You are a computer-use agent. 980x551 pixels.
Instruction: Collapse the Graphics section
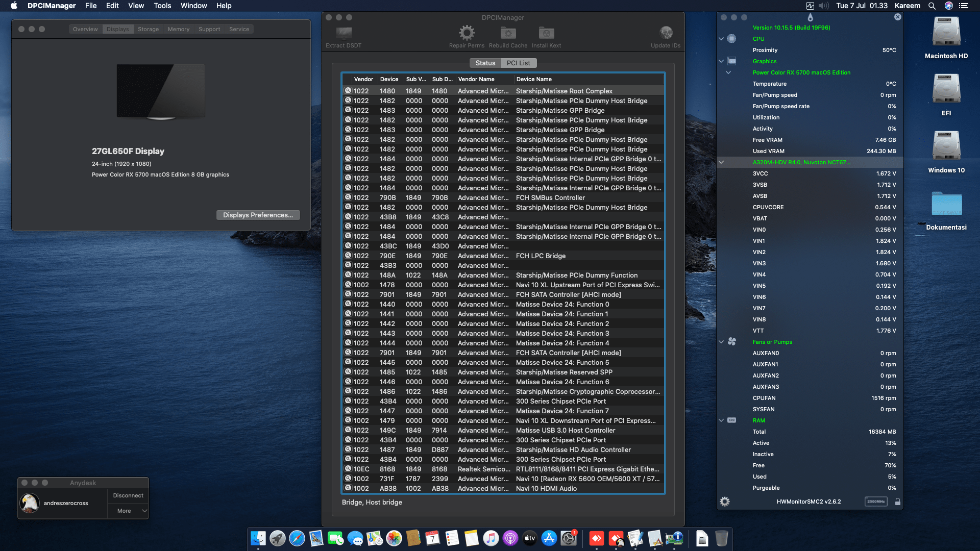(721, 61)
